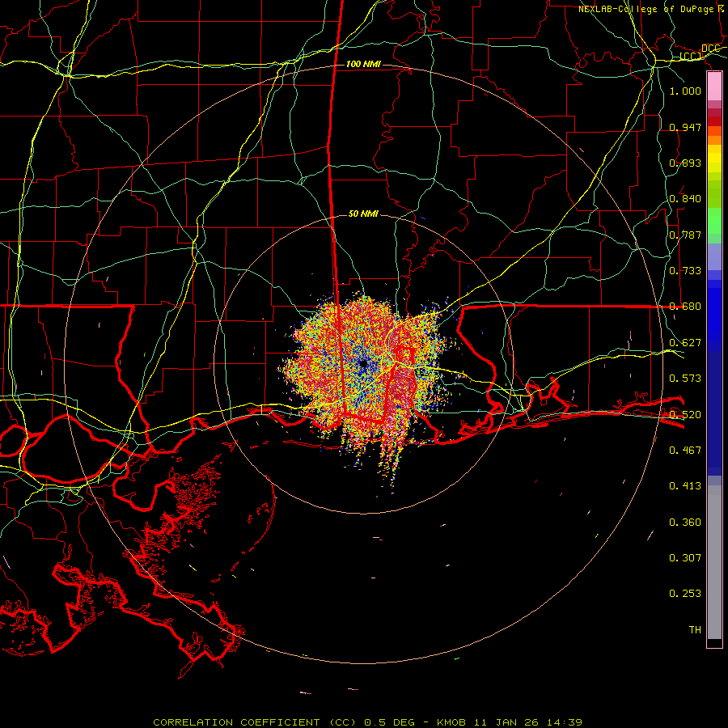Pick the bright green color bar segment
Viewport: 728px width, 728px height.
point(714,221)
